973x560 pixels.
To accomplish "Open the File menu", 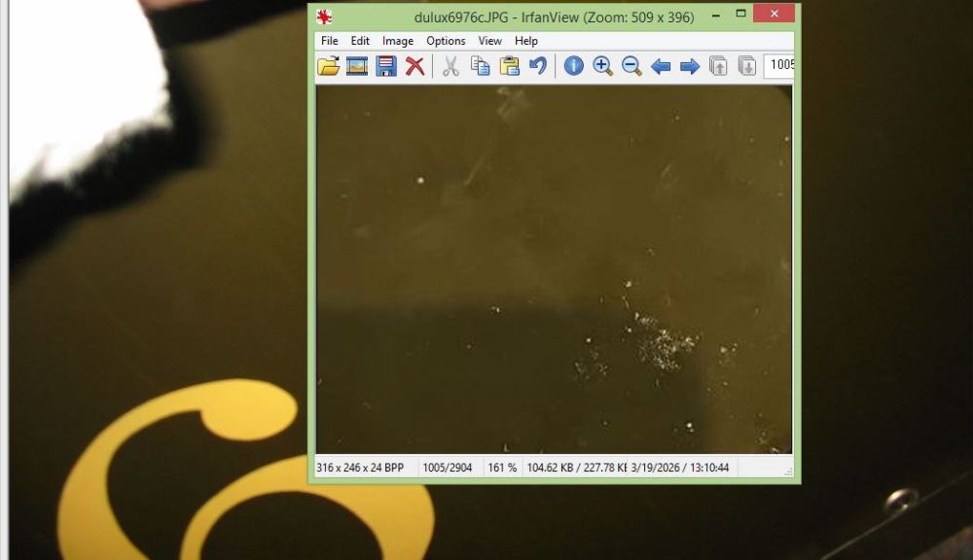I will point(330,41).
